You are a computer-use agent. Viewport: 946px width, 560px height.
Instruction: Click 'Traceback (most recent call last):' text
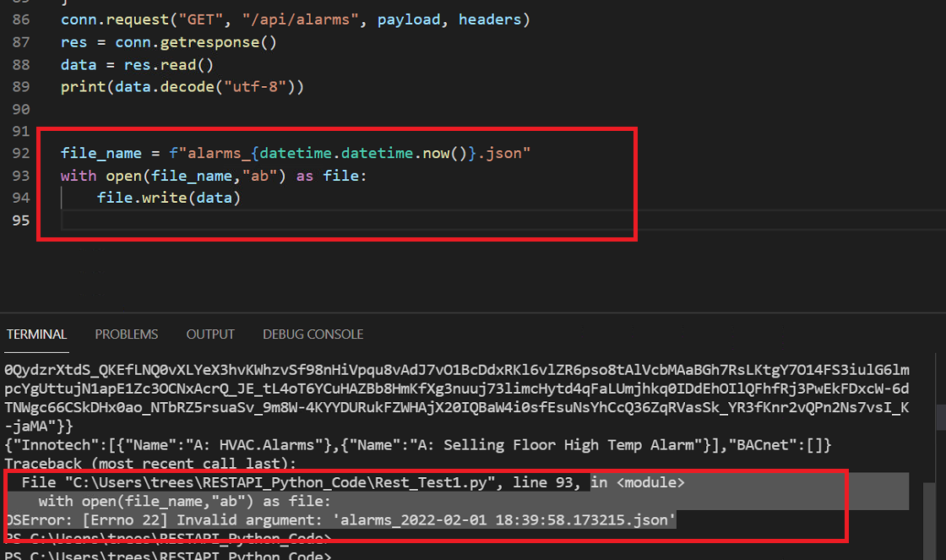[151, 464]
